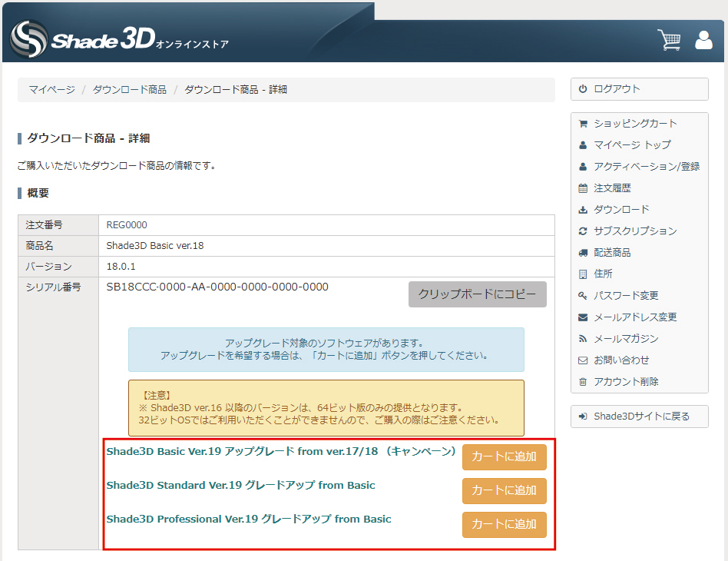Click ダウンロード商品 - 詳細 breadcrumb text
The image size is (728, 561).
click(236, 90)
